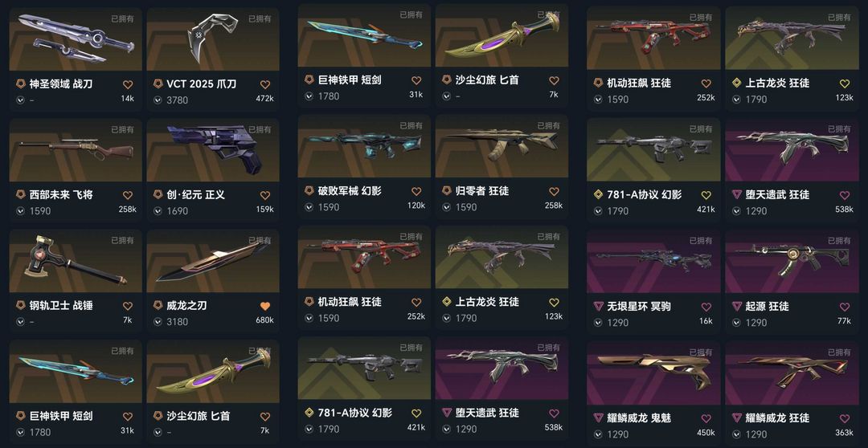Image resolution: width=868 pixels, height=448 pixels.
Task: Tap the heart icon for 破败军械 幻影
Action: [416, 191]
